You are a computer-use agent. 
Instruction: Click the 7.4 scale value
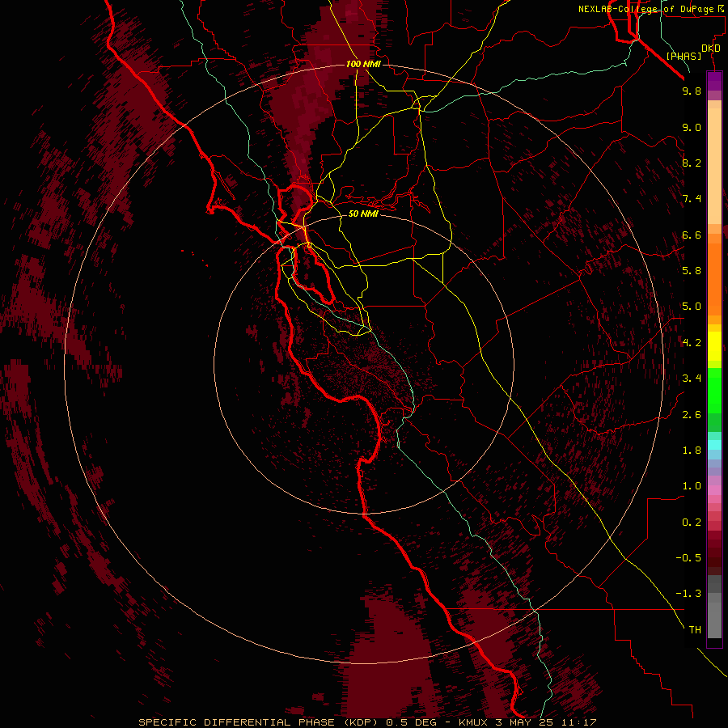692,199
